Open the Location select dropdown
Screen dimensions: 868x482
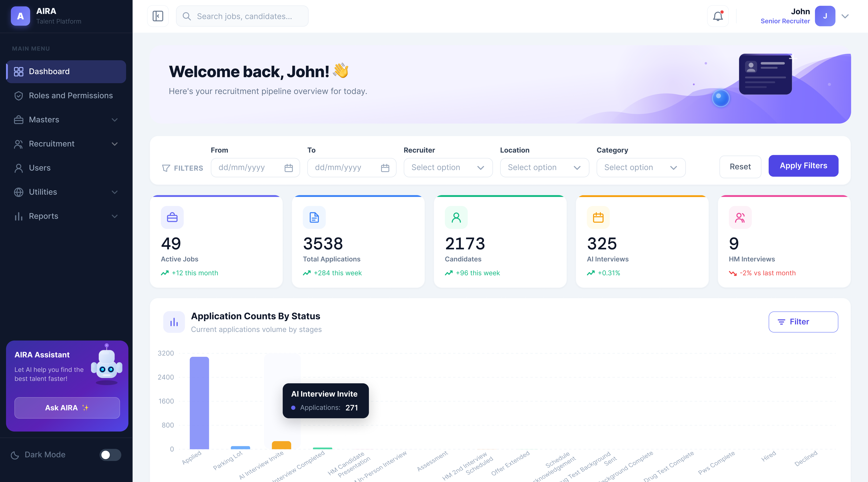coord(544,168)
